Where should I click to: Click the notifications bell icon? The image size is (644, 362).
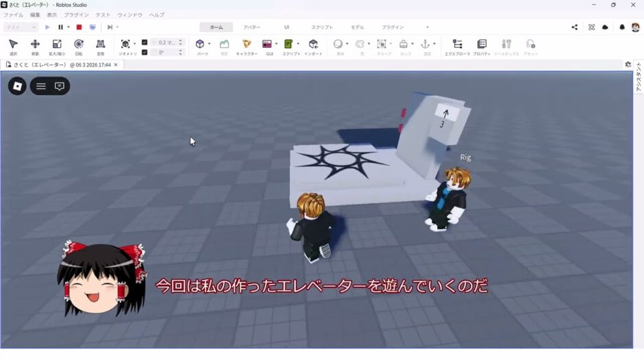tap(622, 27)
